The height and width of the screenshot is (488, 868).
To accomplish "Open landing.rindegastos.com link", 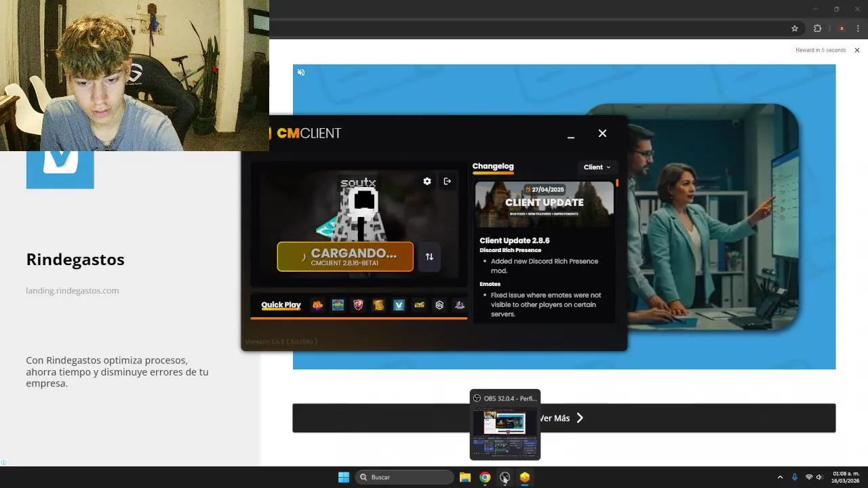I will [73, 291].
